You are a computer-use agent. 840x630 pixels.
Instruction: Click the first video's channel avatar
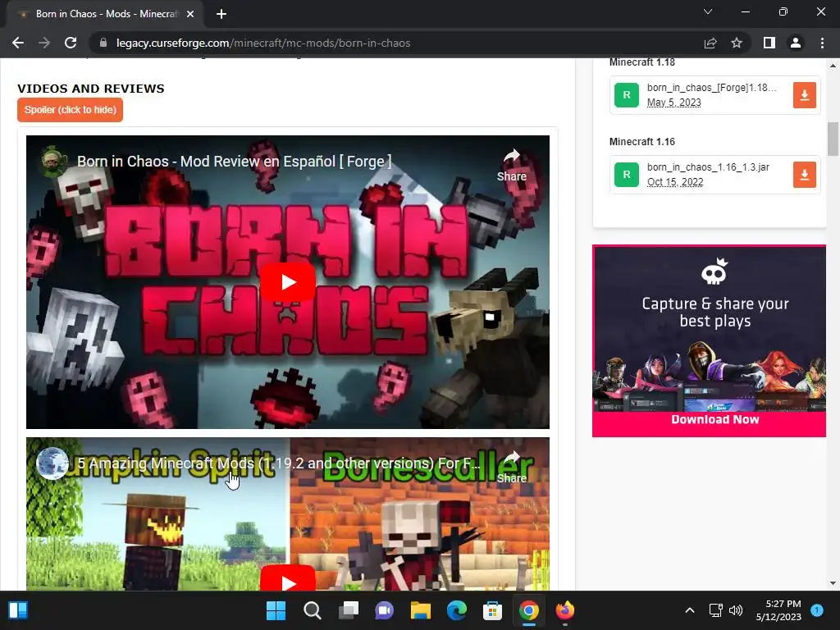click(x=54, y=161)
